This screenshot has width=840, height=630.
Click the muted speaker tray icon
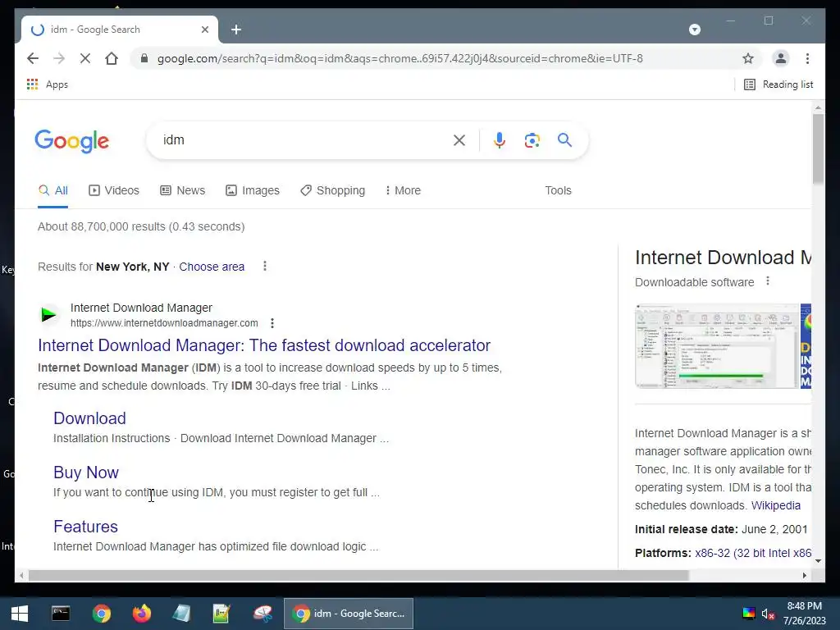[x=768, y=614]
